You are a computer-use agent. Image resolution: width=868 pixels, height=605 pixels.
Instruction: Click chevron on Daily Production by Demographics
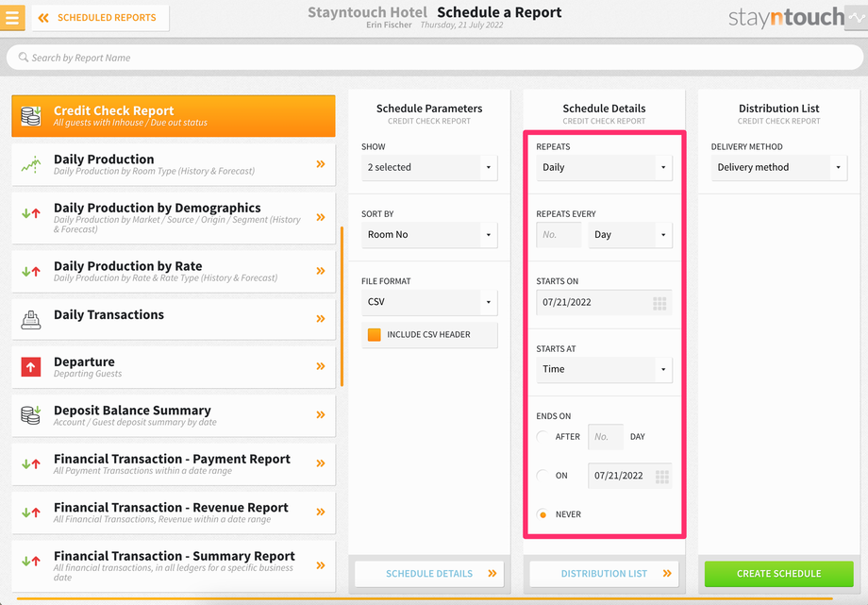point(321,217)
